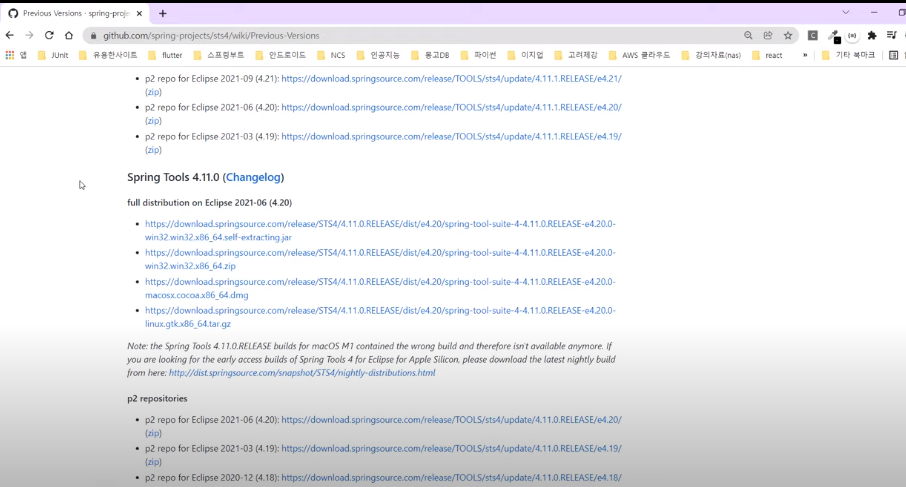Click zip link for 4.11.1 Eclipse 2021-03

pos(153,150)
